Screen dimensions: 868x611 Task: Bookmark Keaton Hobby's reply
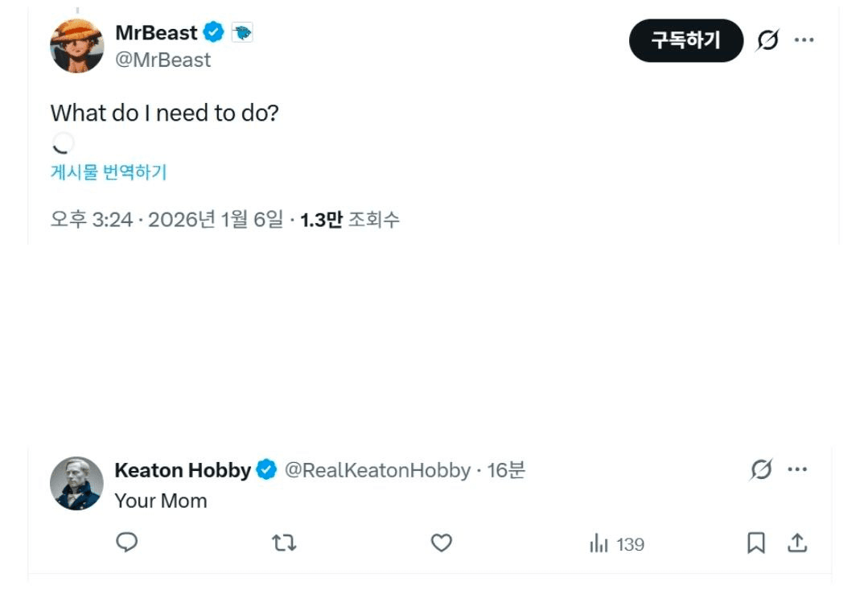click(755, 544)
